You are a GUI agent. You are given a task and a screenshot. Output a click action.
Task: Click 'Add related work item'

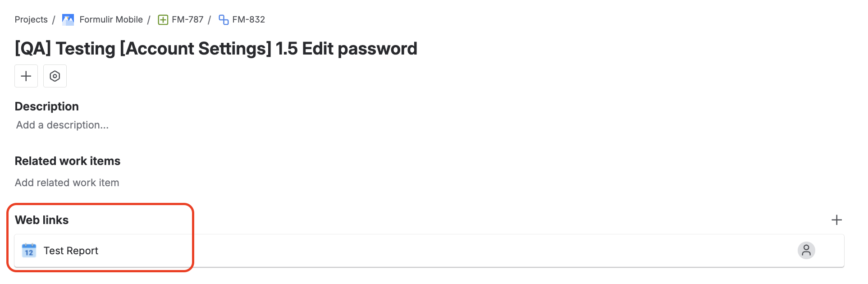pyautogui.click(x=67, y=183)
